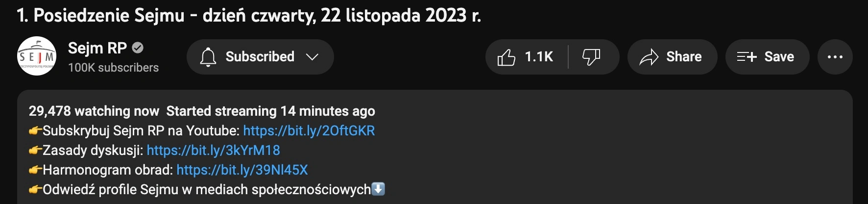Open the Zasady dyskusji bit.ly/3kYrM18 link
868x204 pixels.
214,150
